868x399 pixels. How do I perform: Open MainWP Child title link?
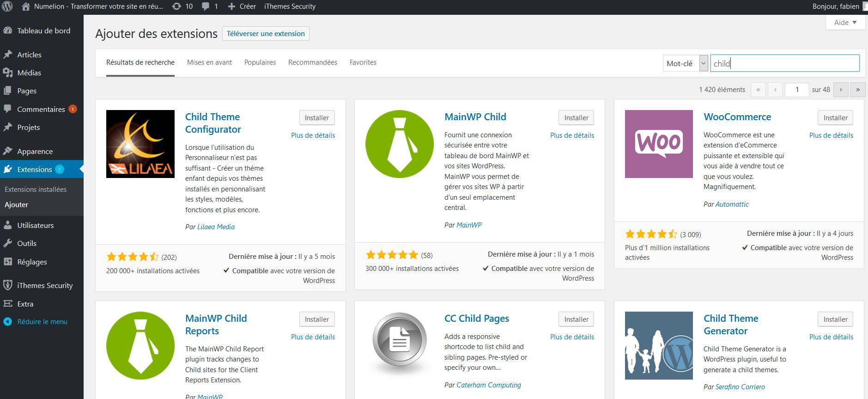point(475,117)
